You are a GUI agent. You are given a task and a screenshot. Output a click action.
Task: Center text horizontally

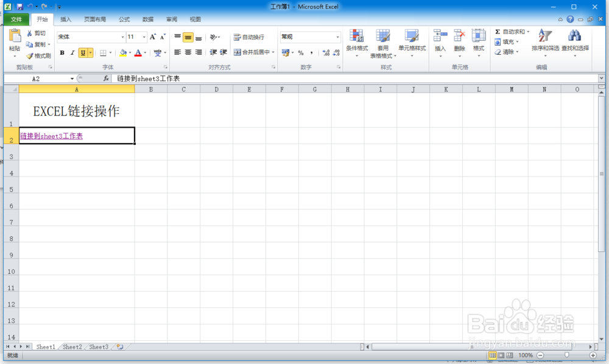pyautogui.click(x=188, y=52)
